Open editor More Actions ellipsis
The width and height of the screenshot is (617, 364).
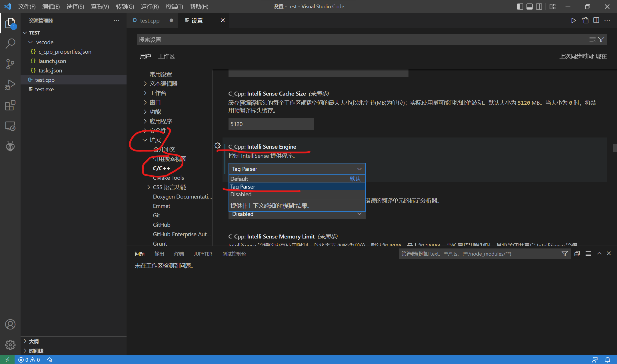pos(607,20)
